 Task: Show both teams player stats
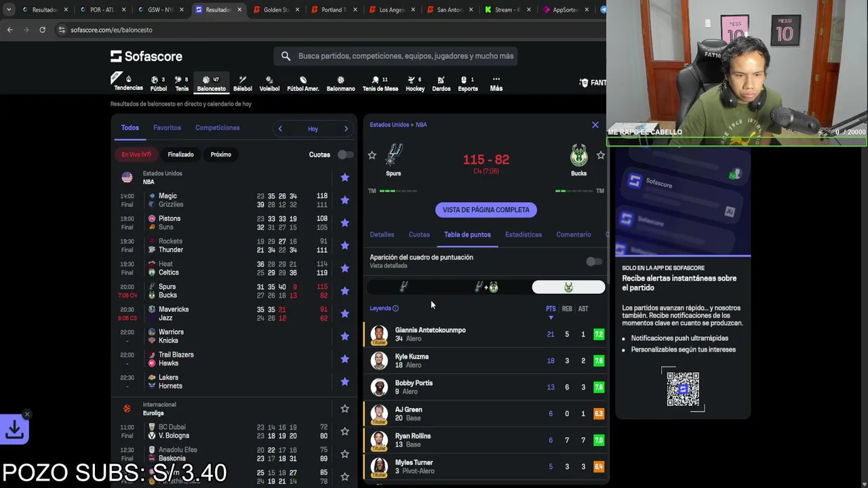coord(486,287)
